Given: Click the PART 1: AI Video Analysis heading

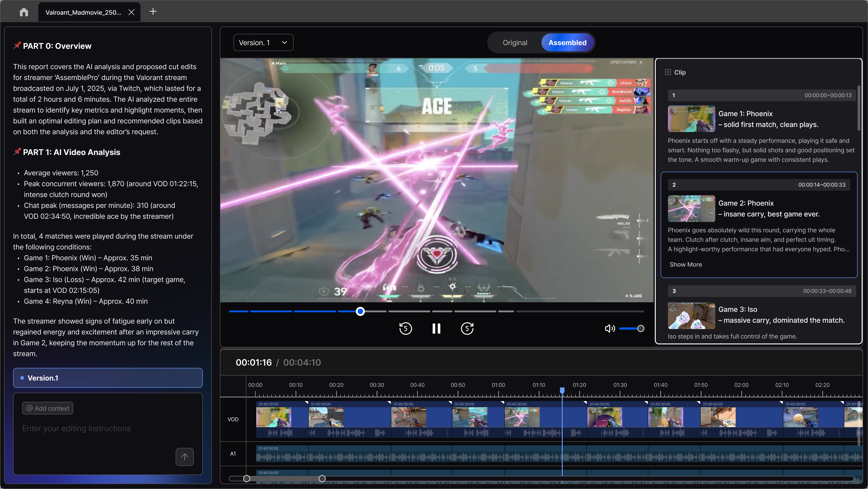Looking at the screenshot, I should click(x=71, y=152).
